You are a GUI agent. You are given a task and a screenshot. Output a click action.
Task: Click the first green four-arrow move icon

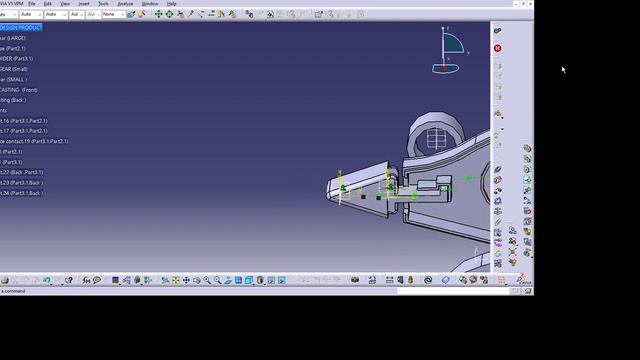coord(158,15)
